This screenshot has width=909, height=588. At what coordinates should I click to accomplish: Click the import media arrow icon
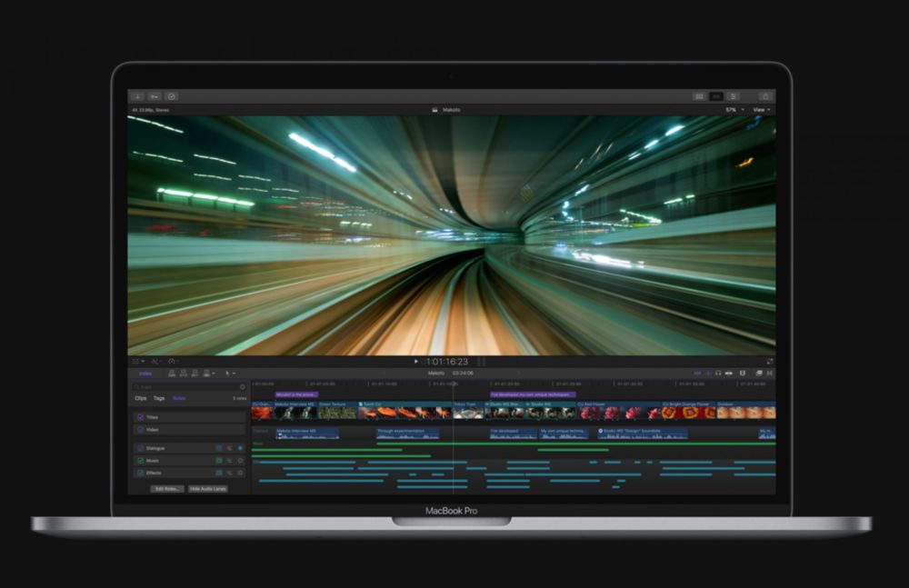click(x=137, y=96)
